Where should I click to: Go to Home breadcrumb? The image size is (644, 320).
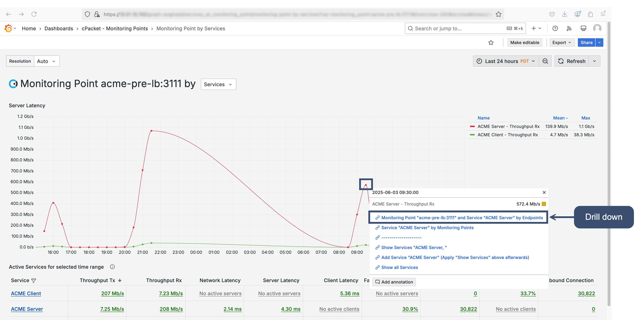[29, 28]
